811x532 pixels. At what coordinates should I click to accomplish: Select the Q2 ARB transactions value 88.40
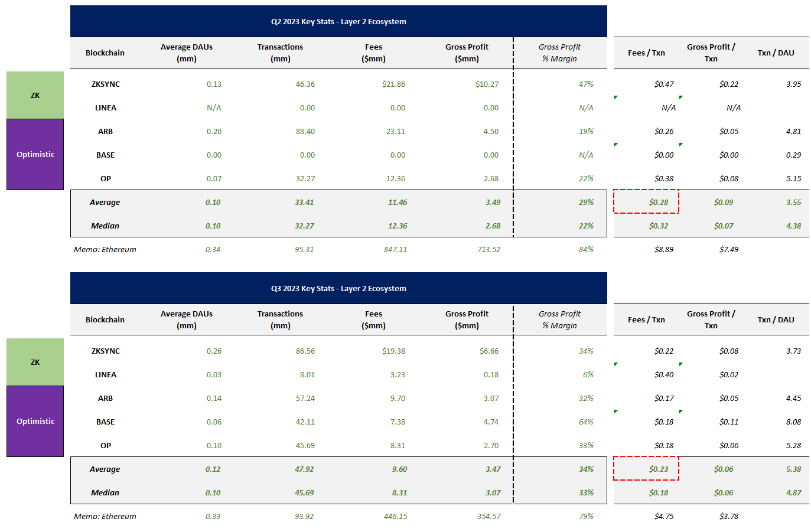[x=305, y=131]
